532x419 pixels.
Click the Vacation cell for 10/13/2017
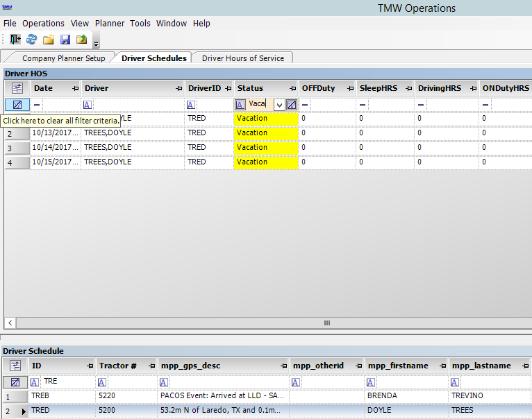click(266, 133)
